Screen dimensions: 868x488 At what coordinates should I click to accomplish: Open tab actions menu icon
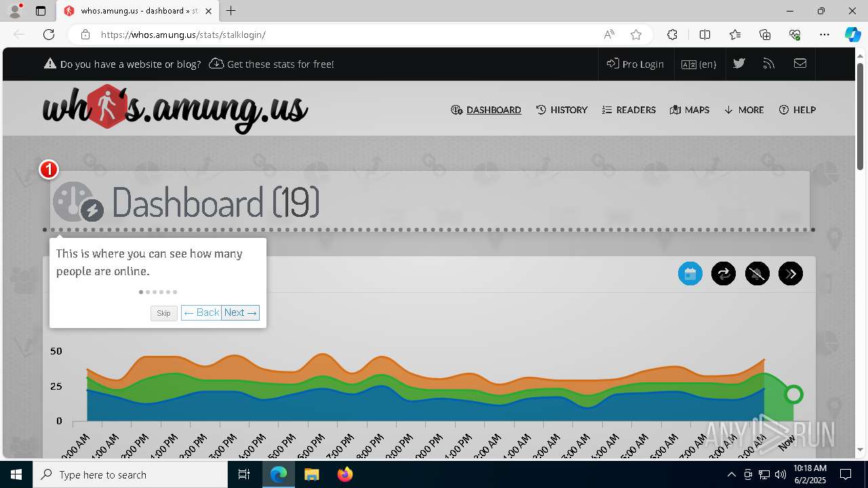click(41, 11)
